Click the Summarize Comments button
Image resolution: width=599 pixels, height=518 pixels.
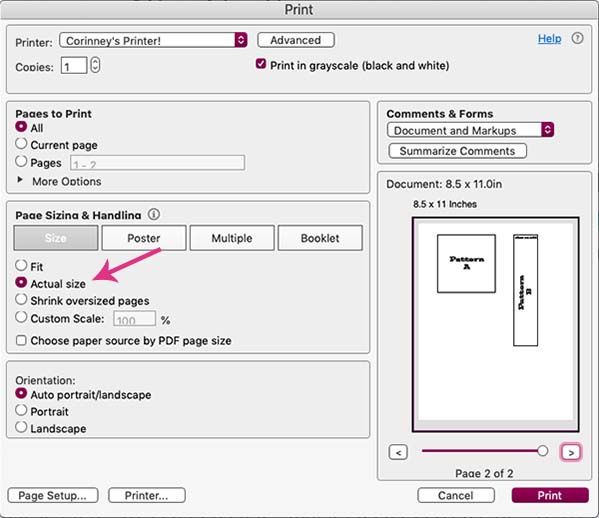457,151
